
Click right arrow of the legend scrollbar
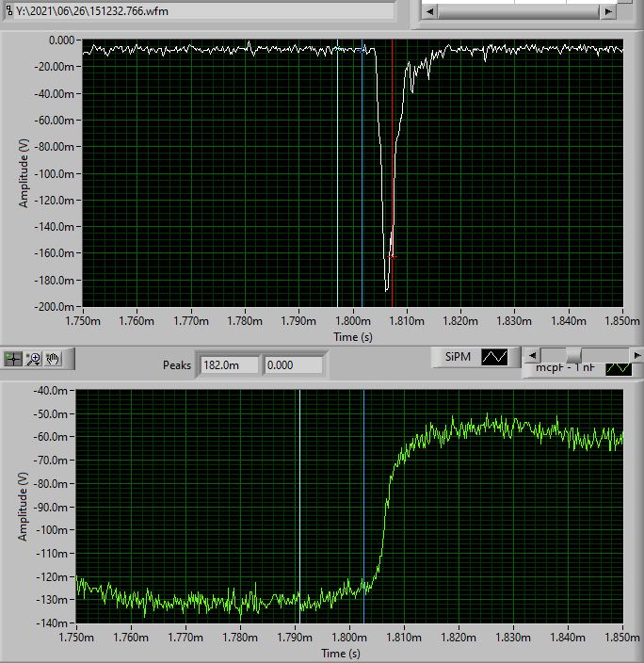pos(636,355)
